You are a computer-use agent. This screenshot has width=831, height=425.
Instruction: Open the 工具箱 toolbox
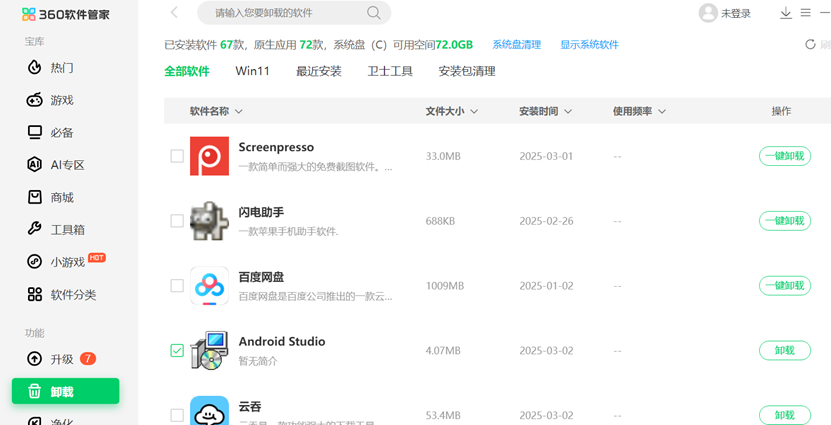(56, 230)
